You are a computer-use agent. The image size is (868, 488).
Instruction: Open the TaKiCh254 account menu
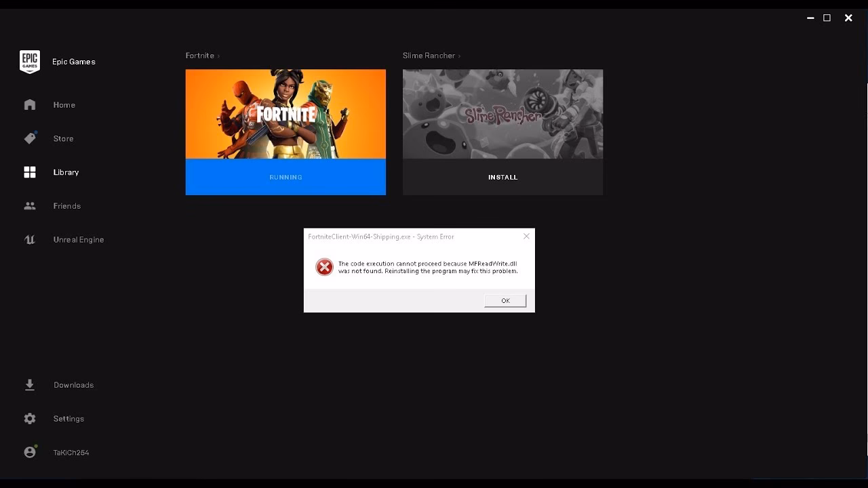coord(71,453)
